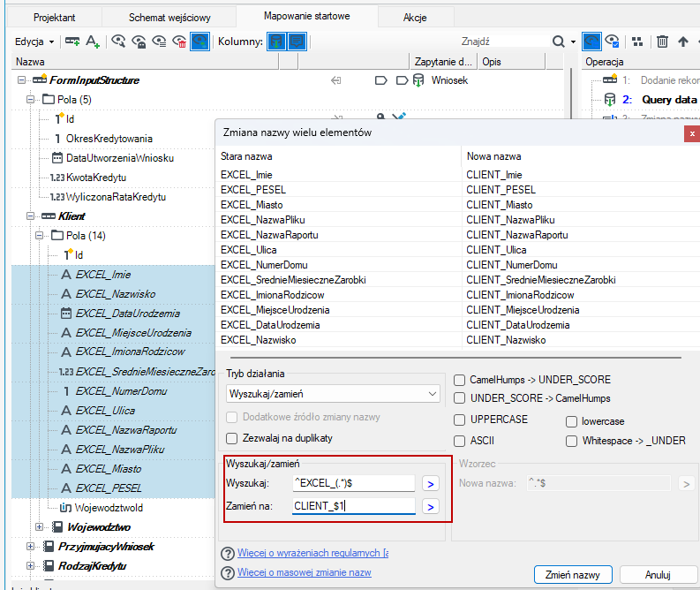Click the Query data operation icon
Viewport: 700px width, 590px height.
coord(609,100)
